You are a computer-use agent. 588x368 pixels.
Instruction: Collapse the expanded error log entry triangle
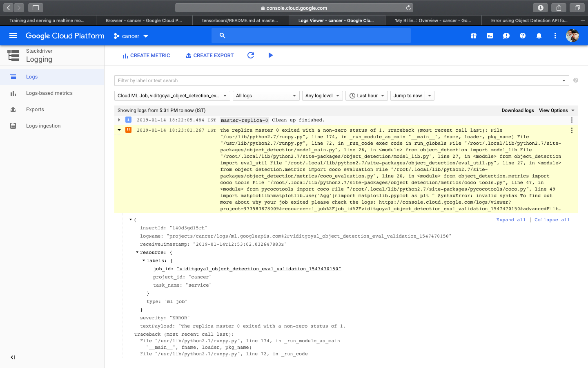(x=119, y=130)
